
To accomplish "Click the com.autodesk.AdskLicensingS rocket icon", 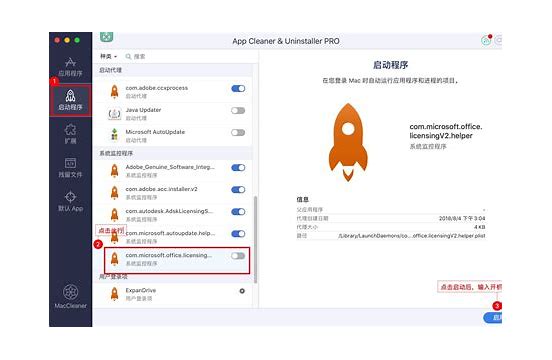I will [x=114, y=215].
